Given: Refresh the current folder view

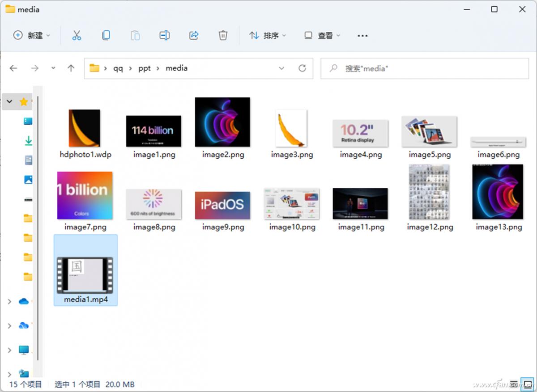Looking at the screenshot, I should [302, 68].
